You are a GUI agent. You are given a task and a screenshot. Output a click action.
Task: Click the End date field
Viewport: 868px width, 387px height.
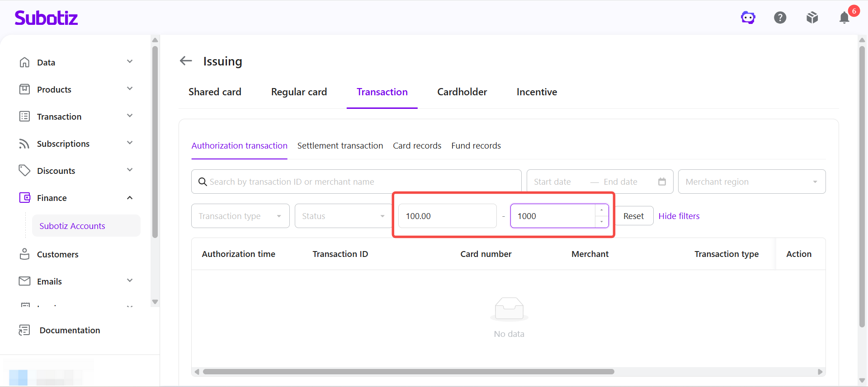(620, 182)
